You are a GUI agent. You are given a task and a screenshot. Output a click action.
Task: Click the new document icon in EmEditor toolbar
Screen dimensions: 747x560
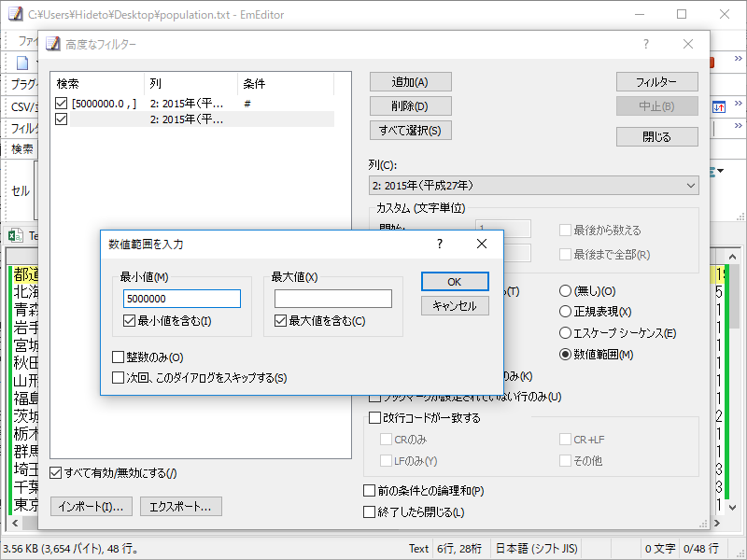22,63
